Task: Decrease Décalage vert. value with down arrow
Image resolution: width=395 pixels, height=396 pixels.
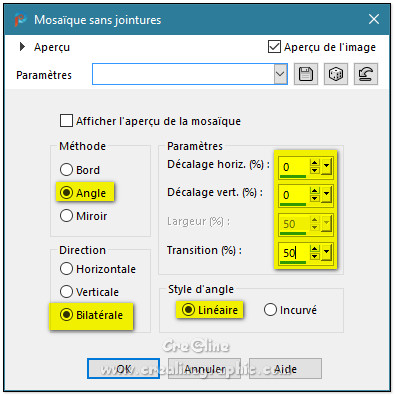Action: pyautogui.click(x=315, y=198)
